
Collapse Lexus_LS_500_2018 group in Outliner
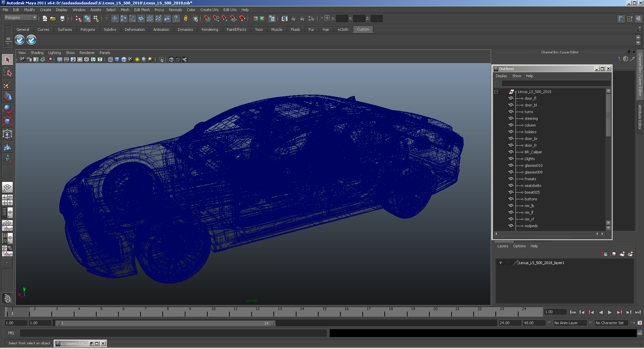pyautogui.click(x=496, y=92)
